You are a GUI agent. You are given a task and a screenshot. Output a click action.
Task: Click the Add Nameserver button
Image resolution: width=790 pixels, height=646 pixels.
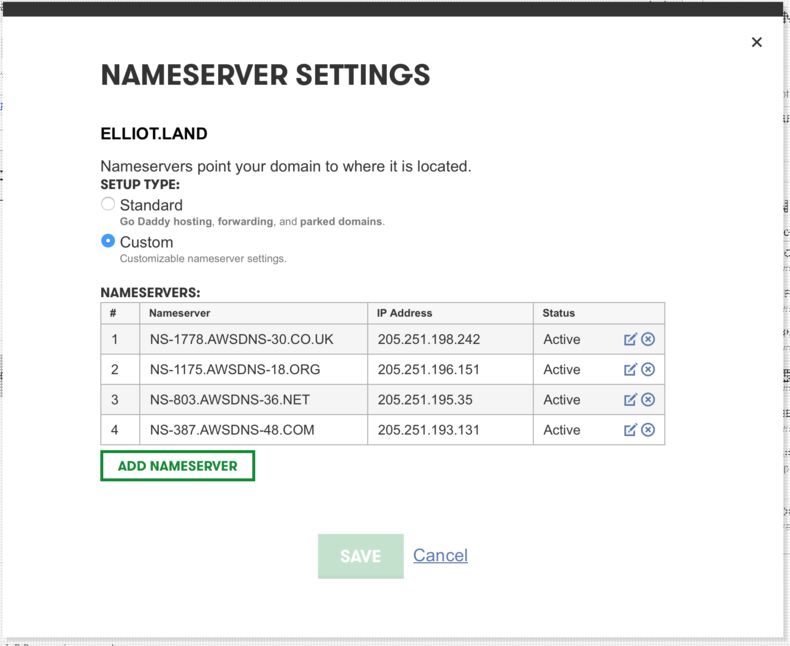177,466
